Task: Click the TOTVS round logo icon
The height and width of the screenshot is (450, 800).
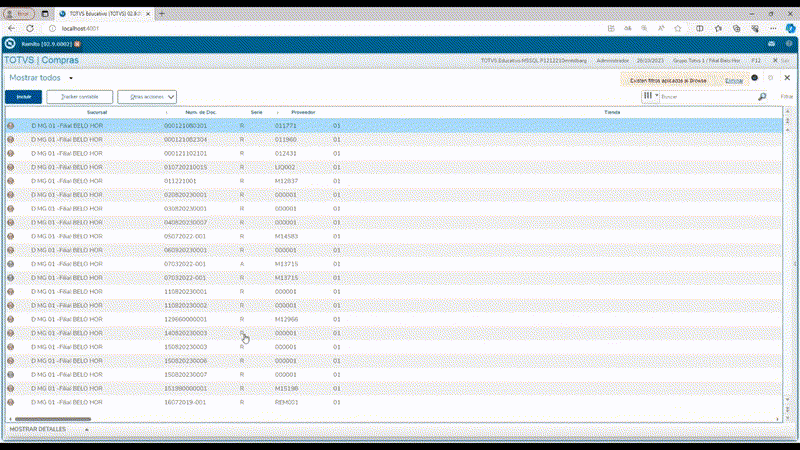Action: coord(10,44)
